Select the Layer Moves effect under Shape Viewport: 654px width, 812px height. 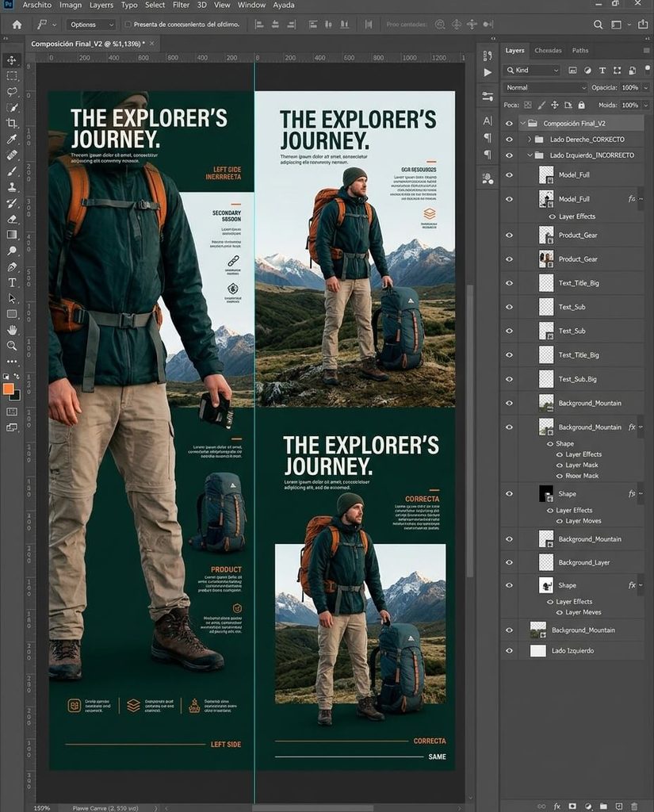point(583,521)
